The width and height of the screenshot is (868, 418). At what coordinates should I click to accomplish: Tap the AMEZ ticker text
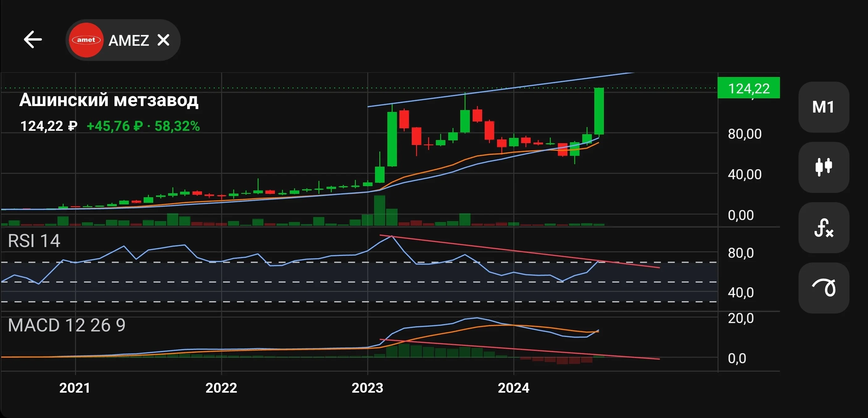[129, 41]
